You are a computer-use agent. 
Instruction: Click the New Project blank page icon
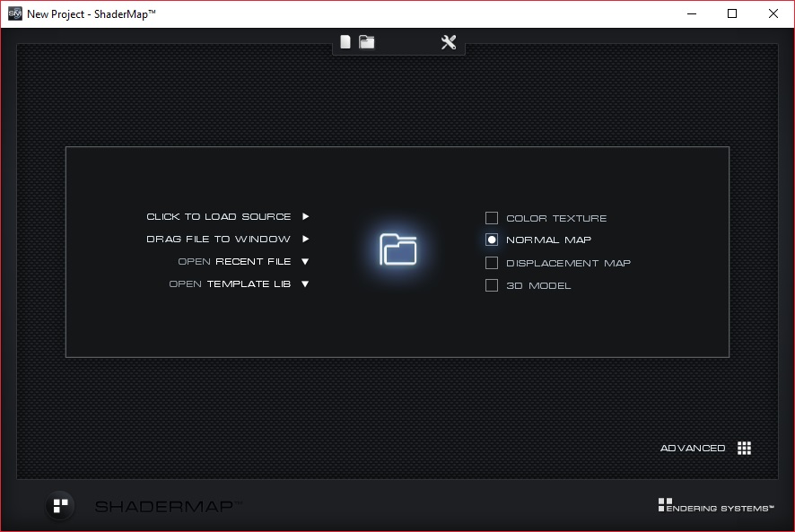point(345,42)
